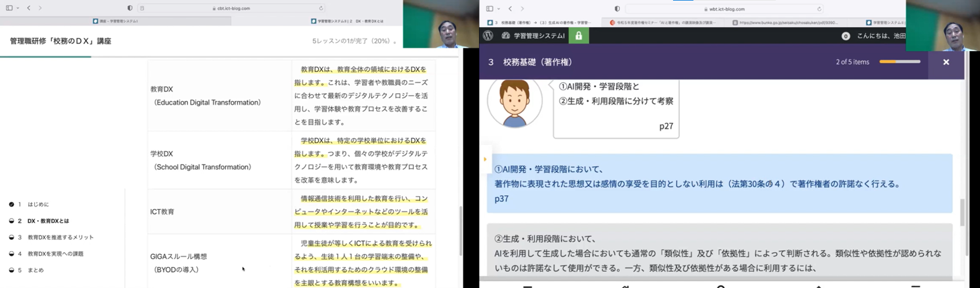Go back in the left Safari window

click(28, 8)
